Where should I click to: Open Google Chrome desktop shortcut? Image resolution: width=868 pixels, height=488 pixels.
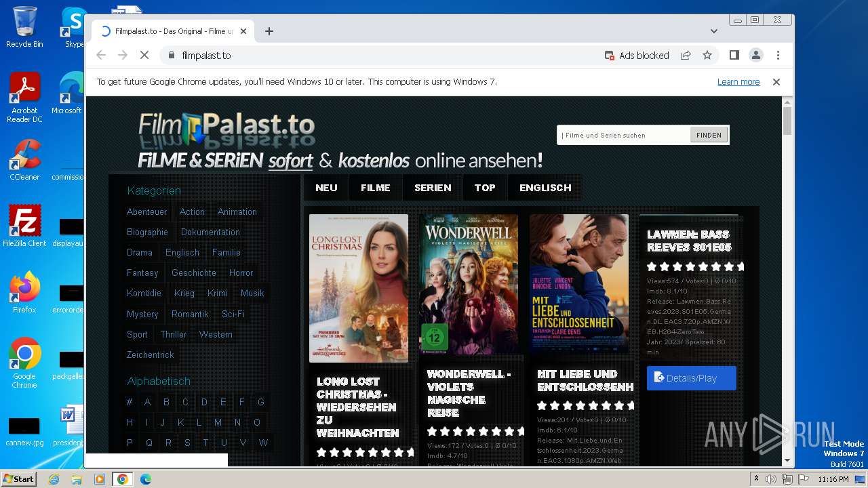coord(24,363)
